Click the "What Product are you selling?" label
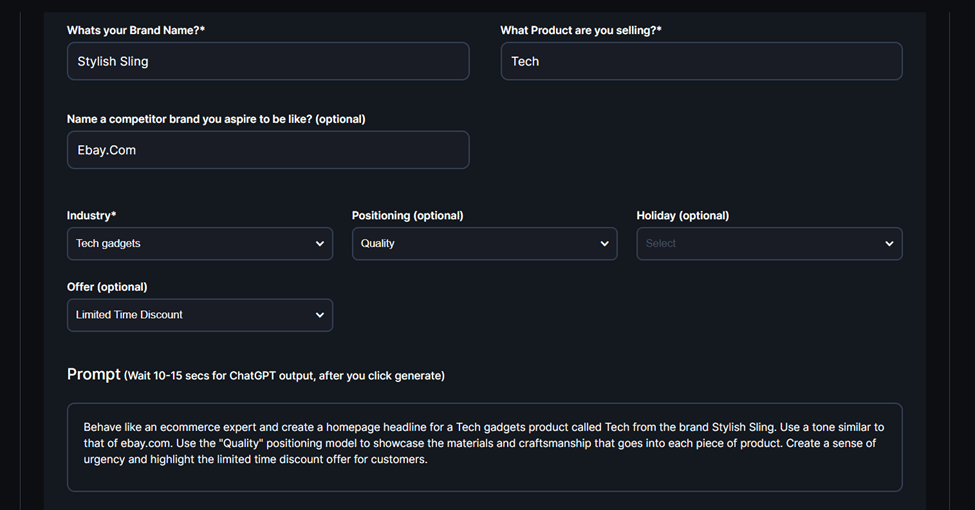975x510 pixels. (581, 30)
